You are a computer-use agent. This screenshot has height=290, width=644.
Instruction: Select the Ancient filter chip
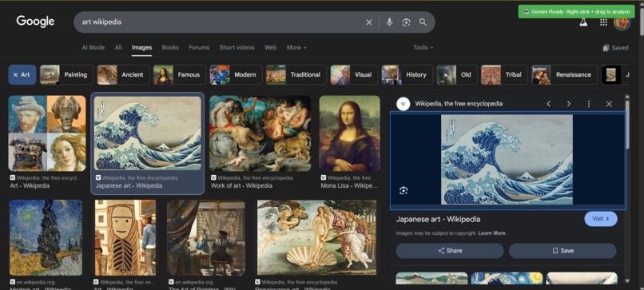123,75
